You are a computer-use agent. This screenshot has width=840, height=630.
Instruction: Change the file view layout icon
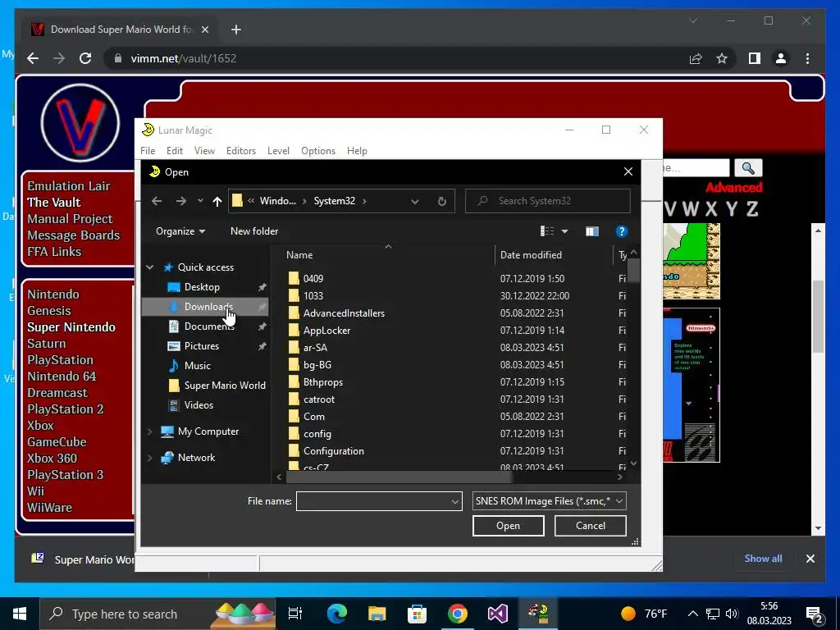pyautogui.click(x=547, y=231)
